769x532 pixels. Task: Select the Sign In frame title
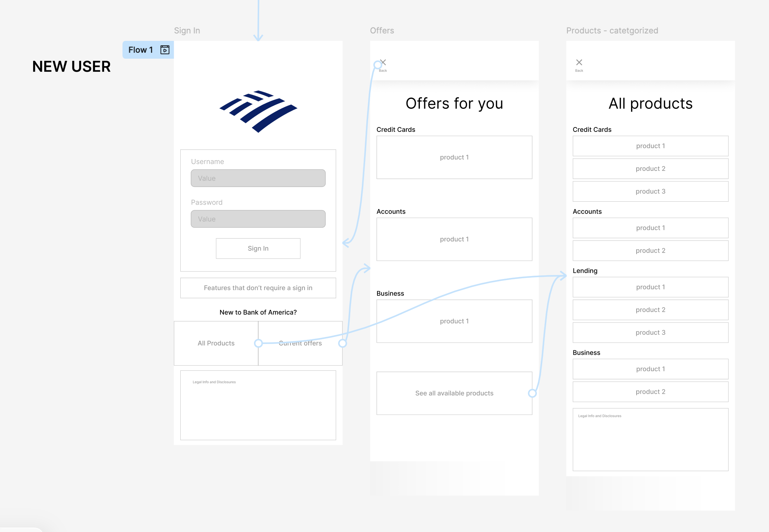click(187, 30)
